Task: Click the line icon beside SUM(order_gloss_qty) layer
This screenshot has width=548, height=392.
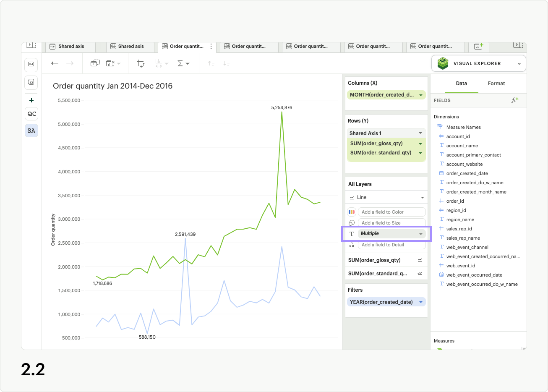Action: point(420,260)
